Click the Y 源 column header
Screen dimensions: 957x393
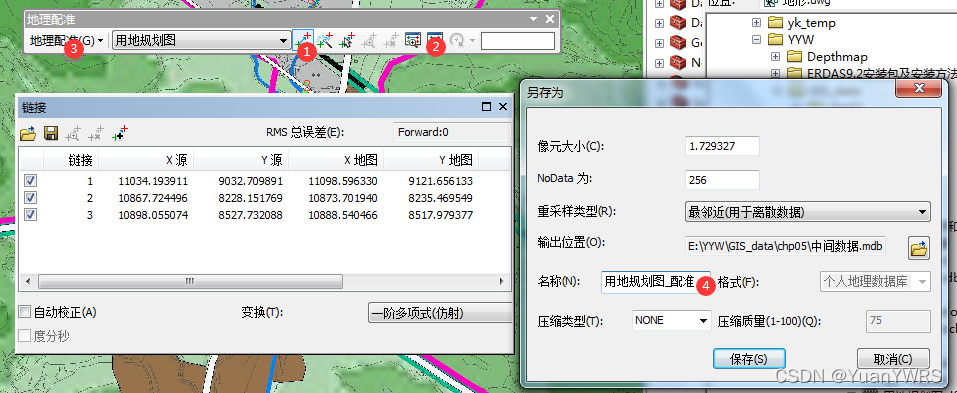[241, 160]
